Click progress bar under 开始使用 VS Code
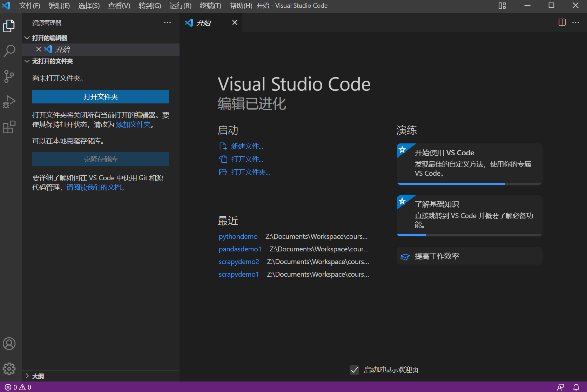The image size is (587, 392). coord(470,183)
